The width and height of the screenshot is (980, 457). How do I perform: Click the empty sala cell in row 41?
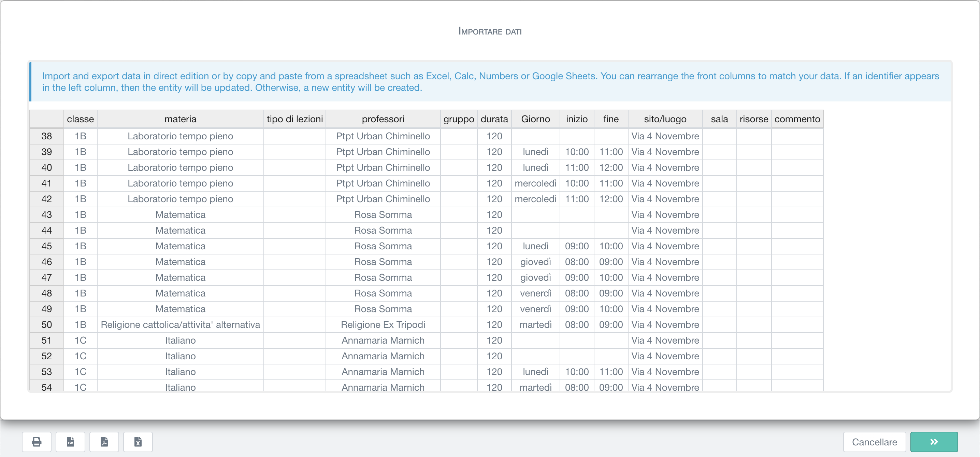(x=719, y=183)
